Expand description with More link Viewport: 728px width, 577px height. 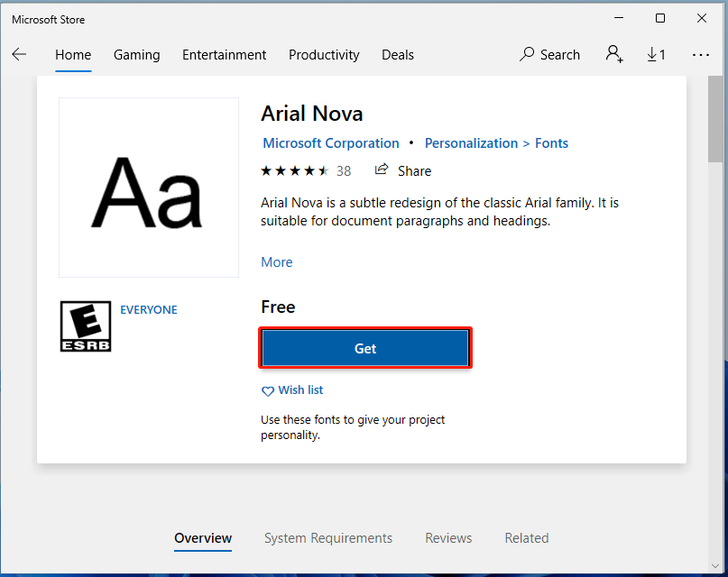pos(277,262)
